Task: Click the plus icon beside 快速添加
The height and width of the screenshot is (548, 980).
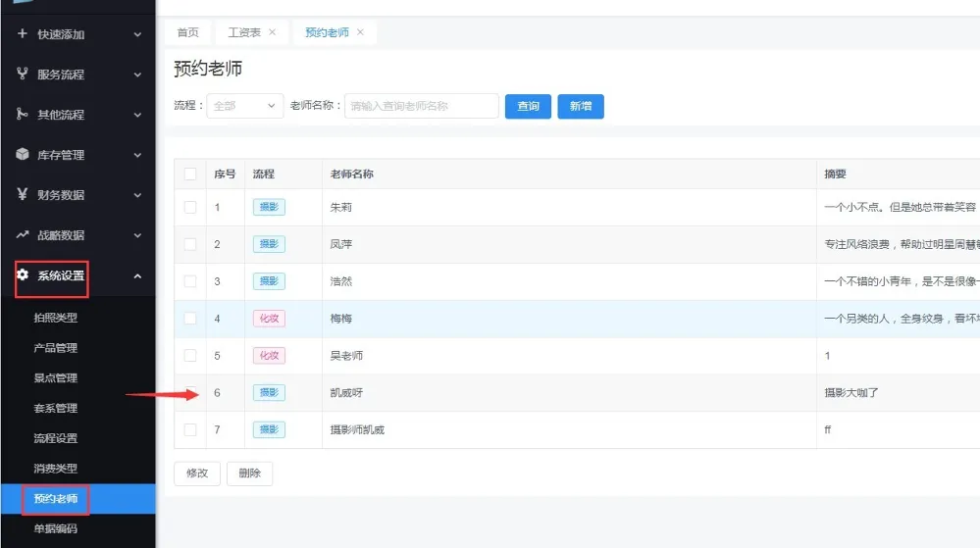Action: pyautogui.click(x=23, y=34)
